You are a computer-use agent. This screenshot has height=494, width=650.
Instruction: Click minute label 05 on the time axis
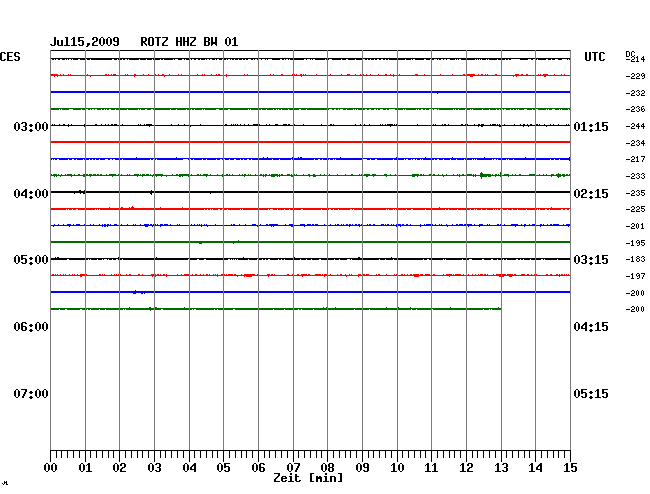pyautogui.click(x=223, y=468)
